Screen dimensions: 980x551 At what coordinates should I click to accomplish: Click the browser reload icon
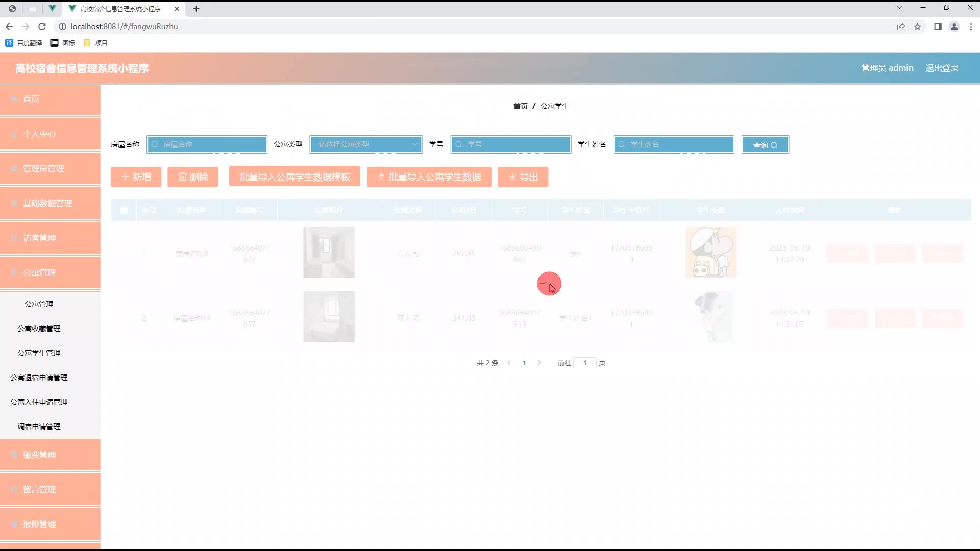point(42,27)
